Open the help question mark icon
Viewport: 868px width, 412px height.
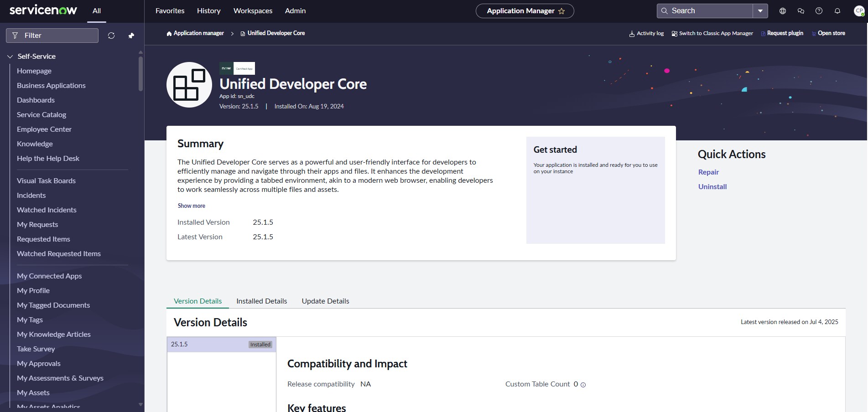819,11
